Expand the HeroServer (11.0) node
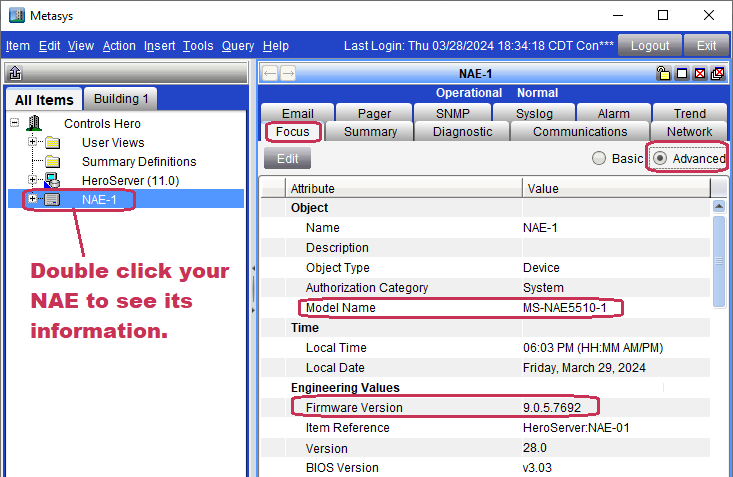 32,180
